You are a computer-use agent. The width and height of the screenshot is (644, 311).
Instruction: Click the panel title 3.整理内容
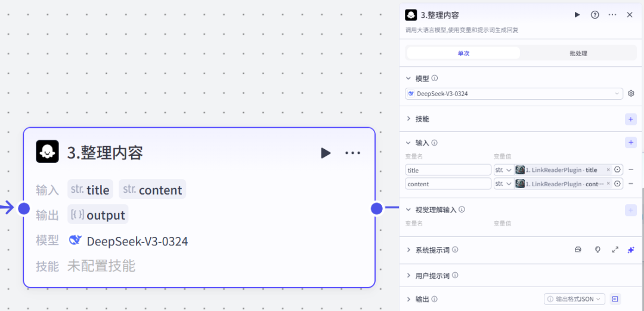click(x=439, y=15)
